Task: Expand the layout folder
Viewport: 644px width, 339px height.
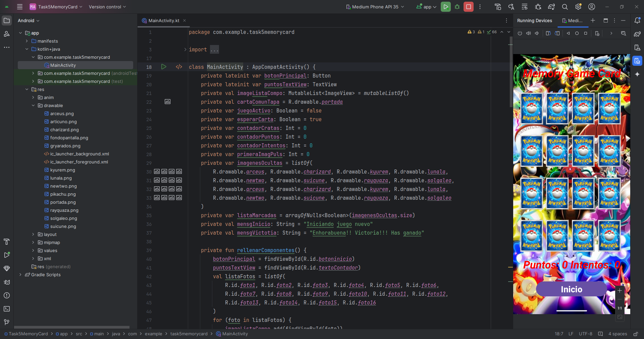Action: pyautogui.click(x=33, y=234)
